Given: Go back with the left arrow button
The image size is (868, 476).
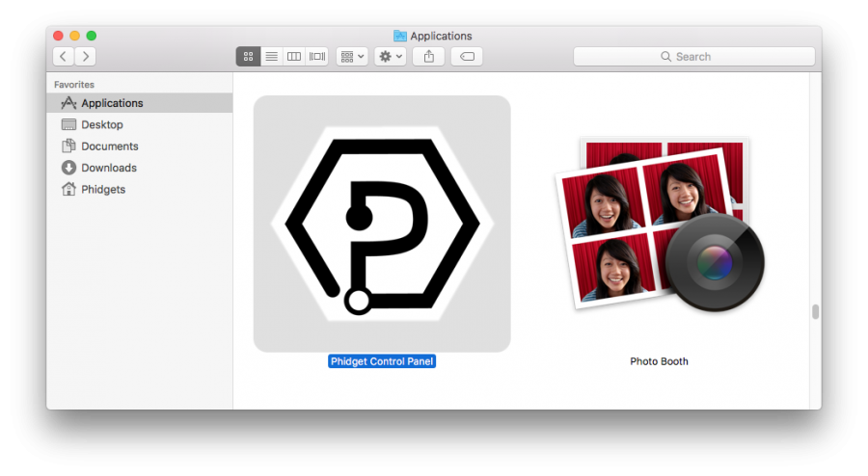Looking at the screenshot, I should click(64, 57).
